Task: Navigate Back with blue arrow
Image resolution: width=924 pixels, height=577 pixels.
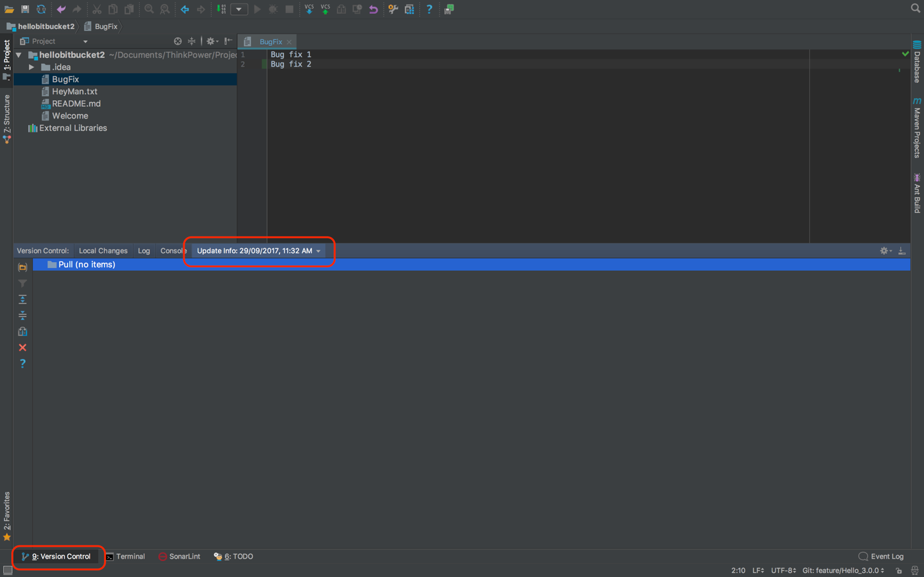Action: tap(185, 9)
